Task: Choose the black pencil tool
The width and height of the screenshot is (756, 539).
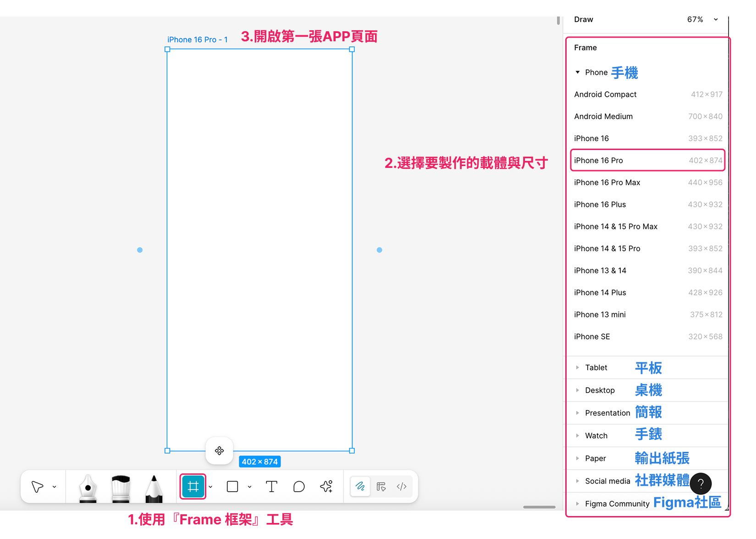Action: click(154, 488)
